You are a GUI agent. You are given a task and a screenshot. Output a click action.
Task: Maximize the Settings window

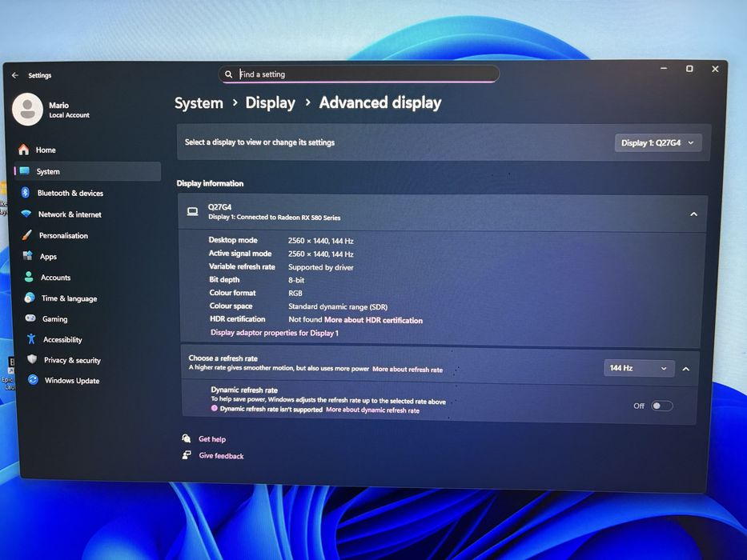click(689, 69)
